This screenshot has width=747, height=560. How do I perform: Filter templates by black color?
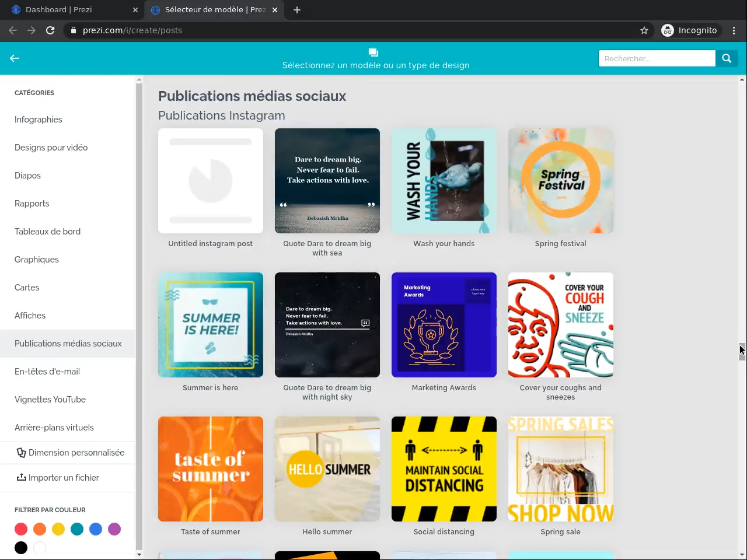[x=21, y=548]
